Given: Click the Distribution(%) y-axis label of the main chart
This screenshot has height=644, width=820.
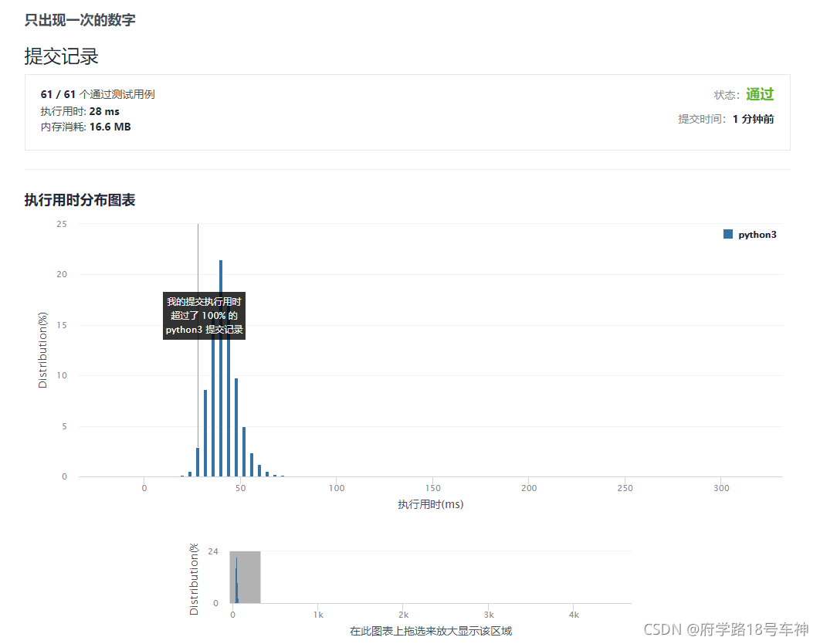Looking at the screenshot, I should pos(43,350).
